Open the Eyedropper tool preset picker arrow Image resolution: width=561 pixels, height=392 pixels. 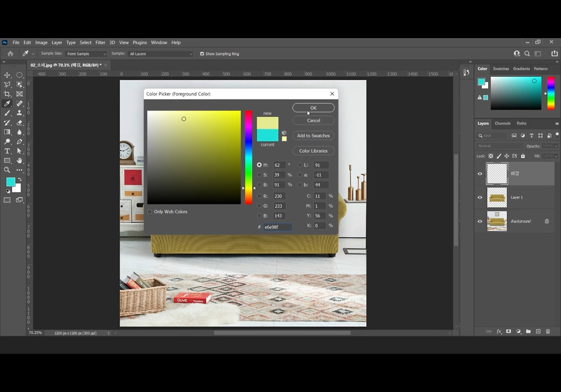click(33, 54)
